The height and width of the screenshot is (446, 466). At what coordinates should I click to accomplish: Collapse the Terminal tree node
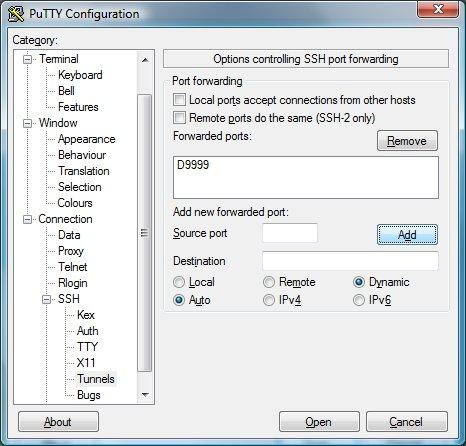27,59
